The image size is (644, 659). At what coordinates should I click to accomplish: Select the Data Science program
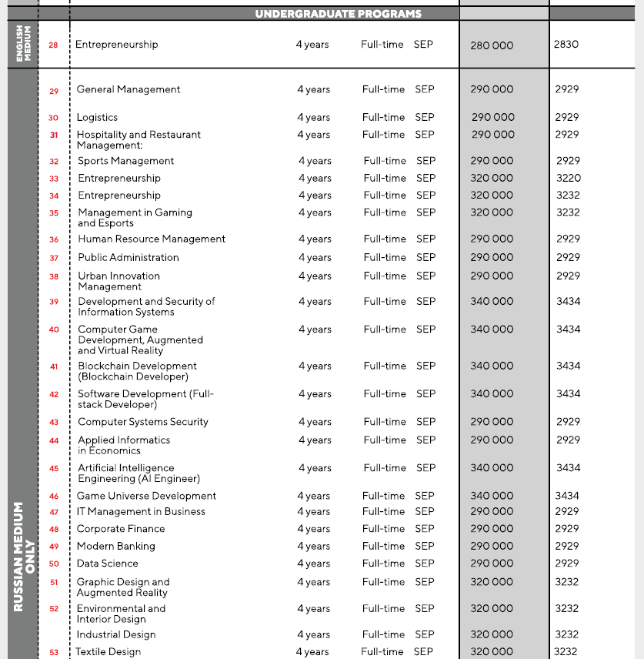(x=107, y=564)
